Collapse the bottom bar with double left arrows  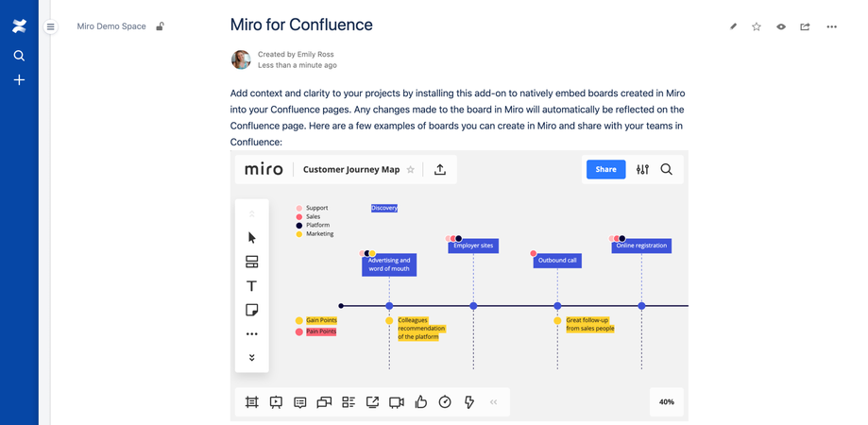point(493,402)
